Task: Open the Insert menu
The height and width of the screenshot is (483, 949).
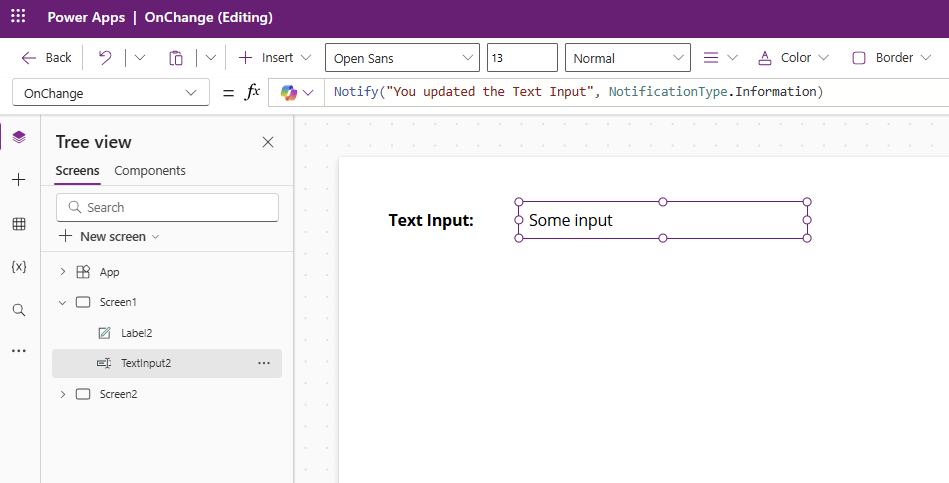Action: coord(275,58)
